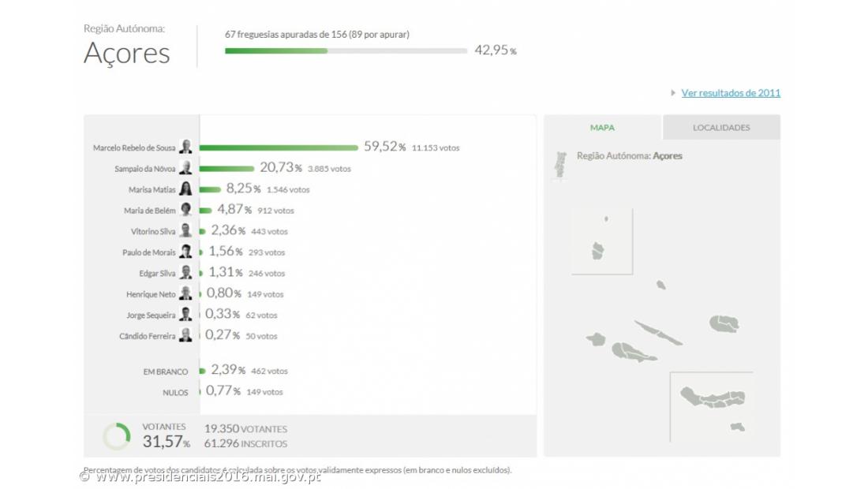Image resolution: width=868 pixels, height=489 pixels.
Task: Click Paulo de Morais's portrait photo
Action: (x=185, y=252)
